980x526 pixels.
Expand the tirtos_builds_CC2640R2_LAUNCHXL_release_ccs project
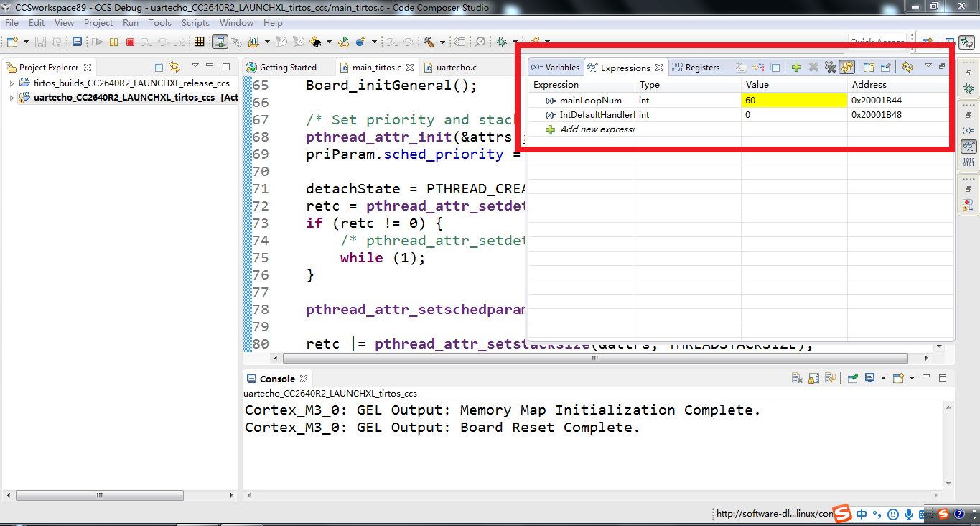(11, 83)
